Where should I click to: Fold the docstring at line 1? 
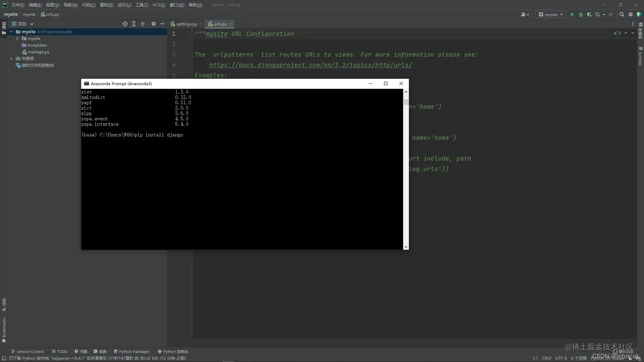coord(192,34)
